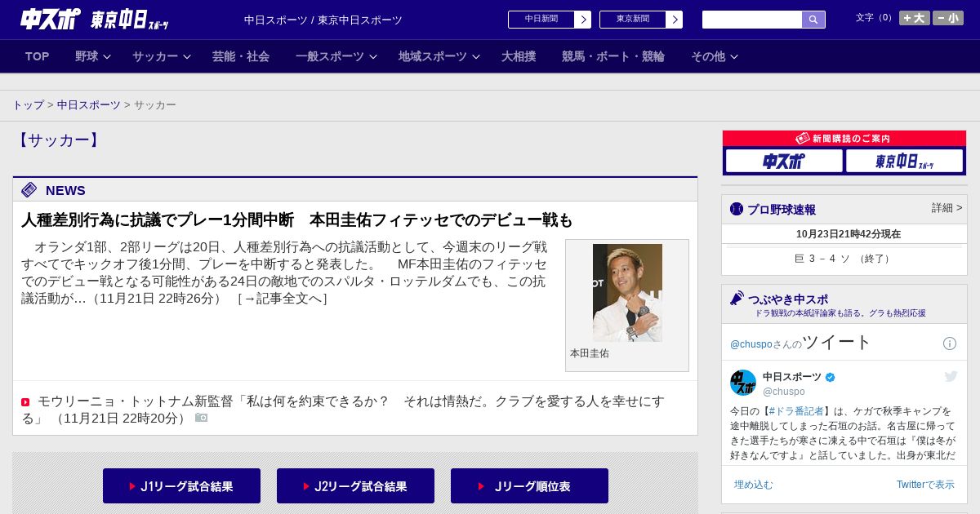
Task: Click トップ breadcrumb link
Action: (x=28, y=105)
